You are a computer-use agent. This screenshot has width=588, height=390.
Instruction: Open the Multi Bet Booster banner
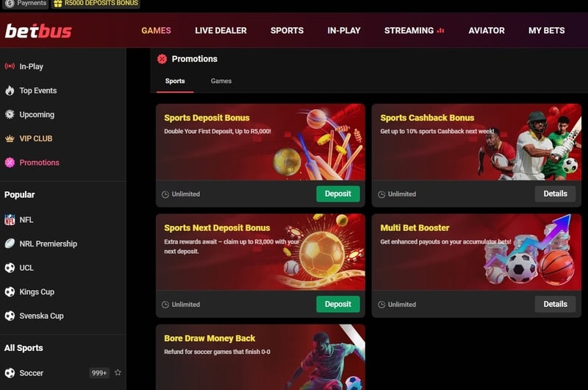click(476, 252)
